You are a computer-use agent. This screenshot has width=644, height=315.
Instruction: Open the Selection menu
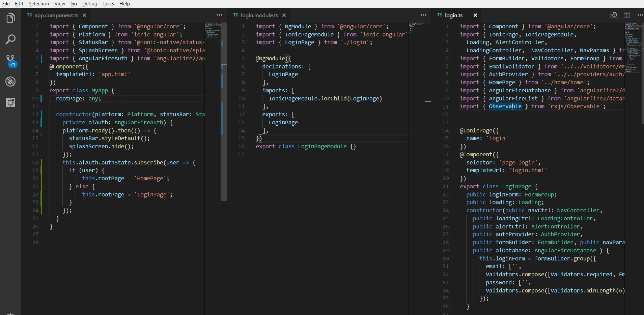39,4
